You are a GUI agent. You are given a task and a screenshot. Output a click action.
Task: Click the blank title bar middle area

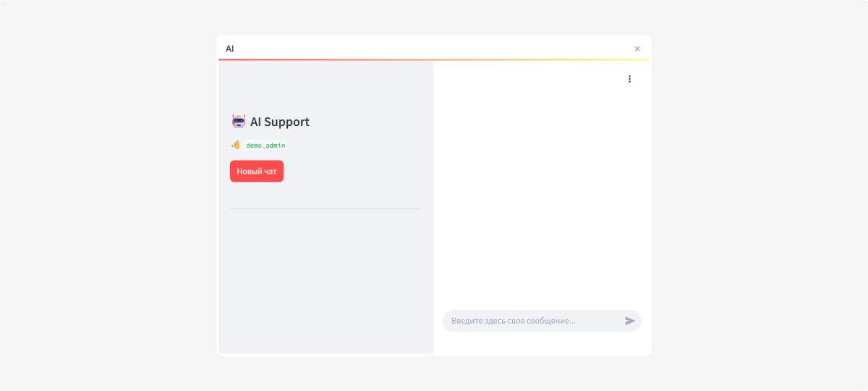pyautogui.click(x=434, y=48)
